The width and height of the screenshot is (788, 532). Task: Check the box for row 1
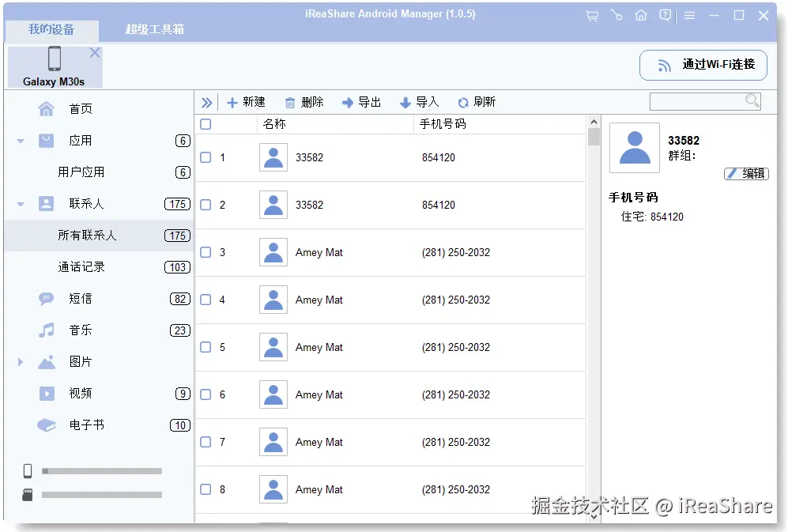(205, 157)
